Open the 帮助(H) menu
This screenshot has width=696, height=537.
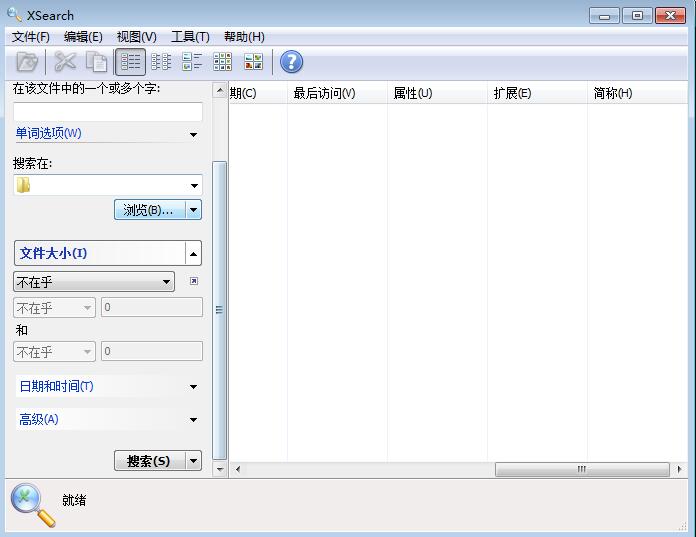pyautogui.click(x=244, y=37)
